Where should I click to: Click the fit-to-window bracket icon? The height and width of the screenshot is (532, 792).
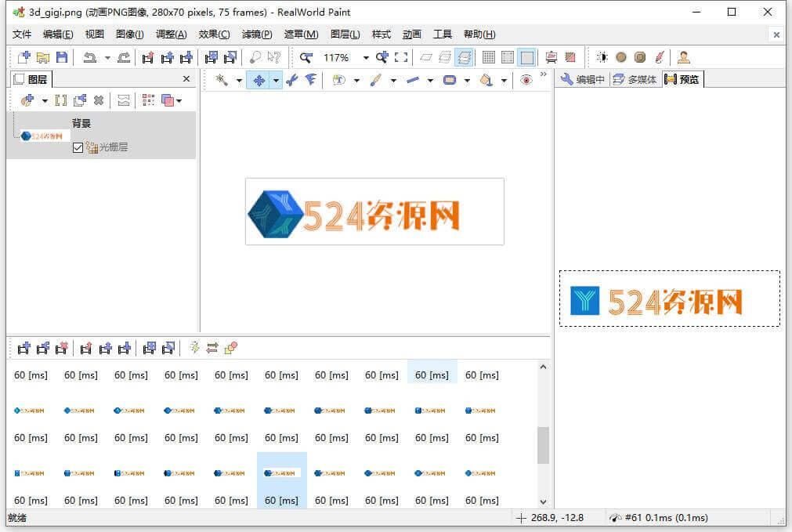[401, 57]
